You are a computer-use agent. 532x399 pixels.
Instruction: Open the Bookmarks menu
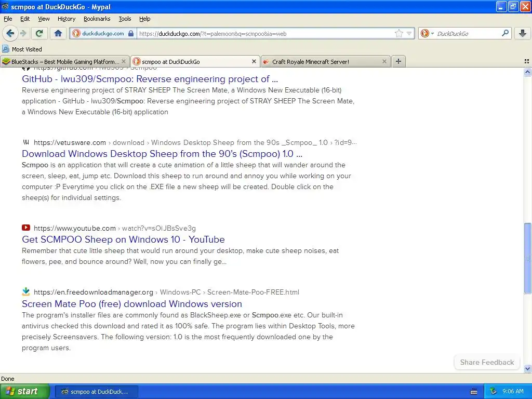click(97, 19)
